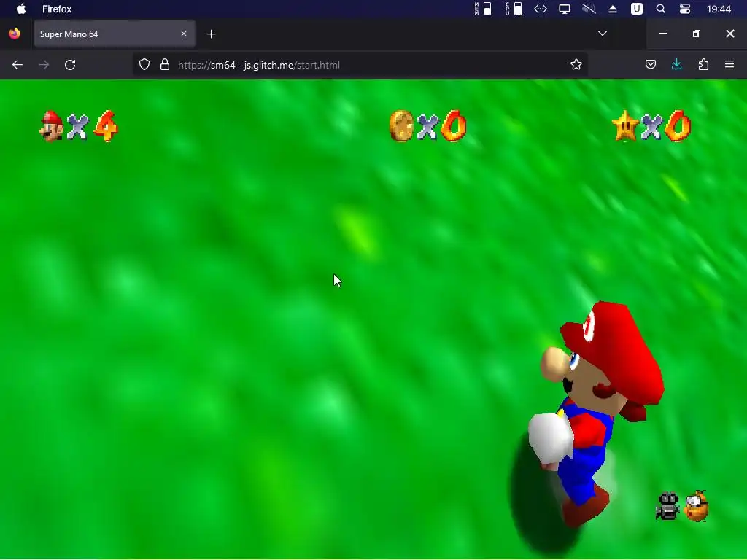The width and height of the screenshot is (747, 560).
Task: Toggle the muted sound icon in menu bar
Action: point(589,9)
